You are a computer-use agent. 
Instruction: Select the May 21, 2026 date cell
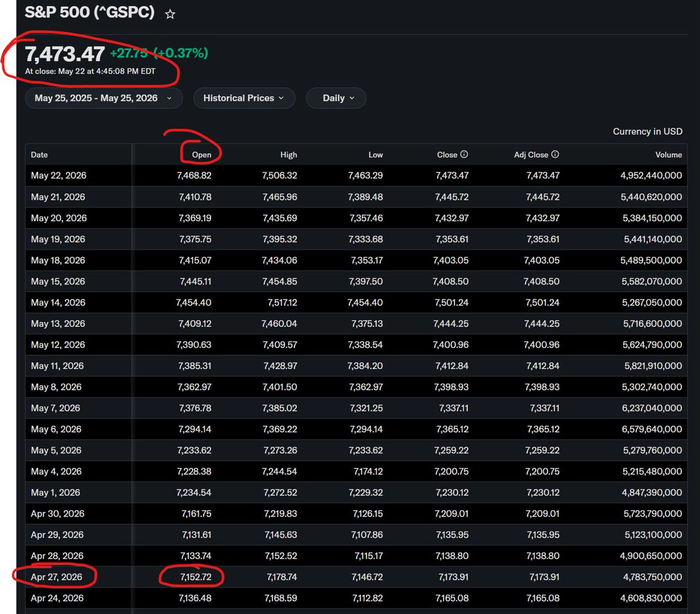58,197
